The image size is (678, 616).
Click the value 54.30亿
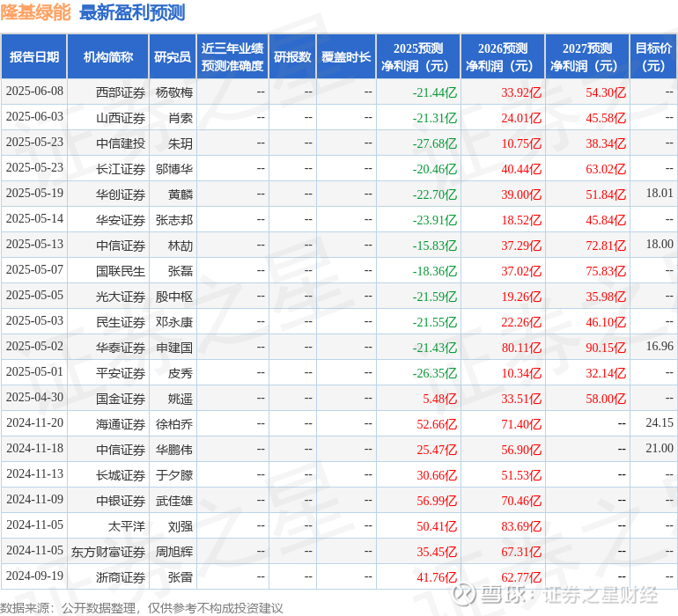coord(606,92)
